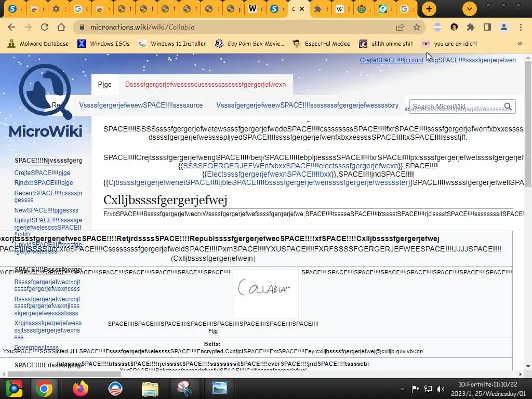
Task: Open the volume speaker tray icon
Action: 441,389
